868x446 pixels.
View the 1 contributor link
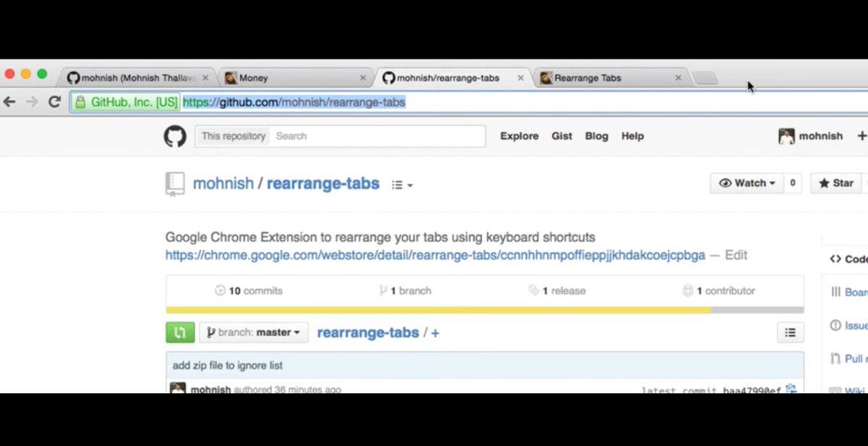click(x=719, y=291)
